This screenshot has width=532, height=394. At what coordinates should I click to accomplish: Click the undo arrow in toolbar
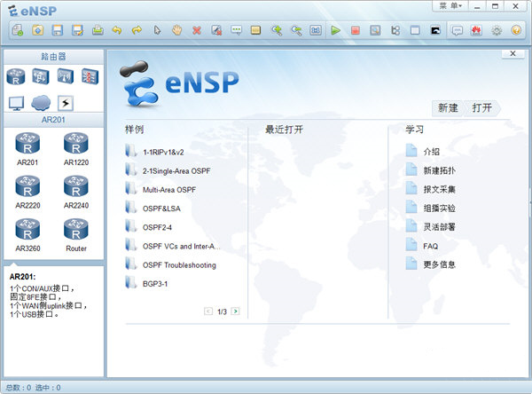(117, 30)
